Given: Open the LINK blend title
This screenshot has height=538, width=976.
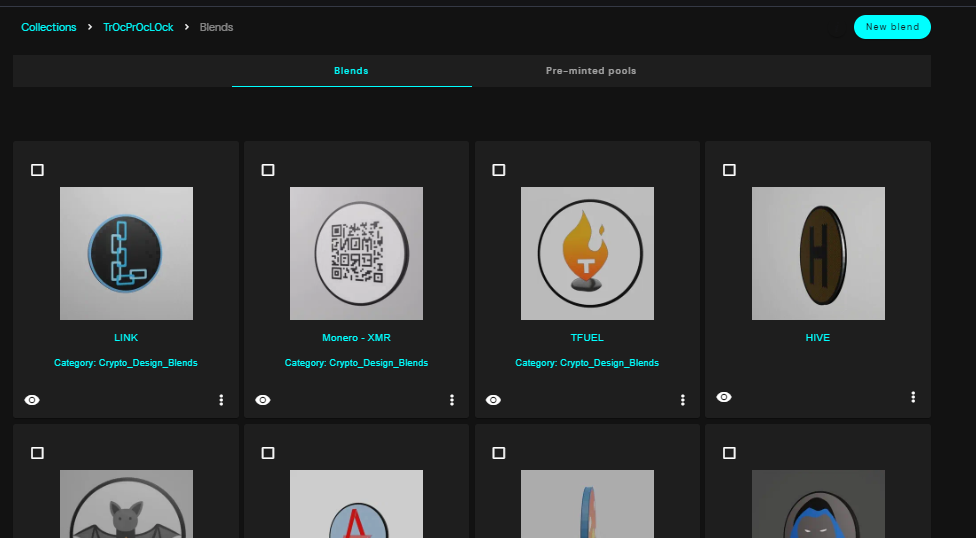Looking at the screenshot, I should (x=126, y=337).
